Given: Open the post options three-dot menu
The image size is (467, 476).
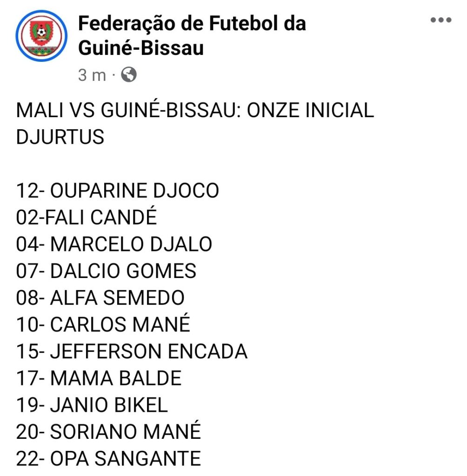Looking at the screenshot, I should 442,20.
